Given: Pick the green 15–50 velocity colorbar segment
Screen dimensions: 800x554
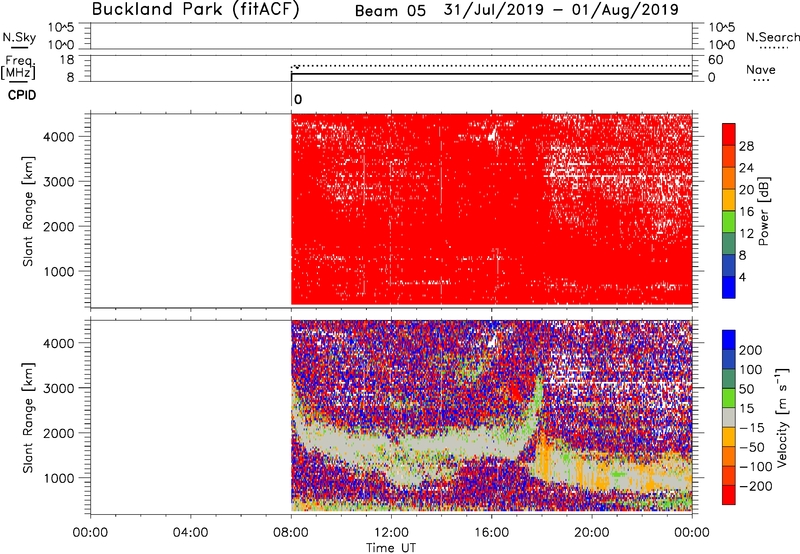Looking at the screenshot, I should click(729, 398).
